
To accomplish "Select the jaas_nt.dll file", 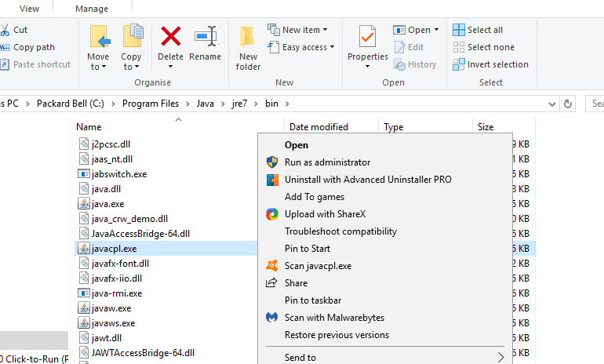I will [x=111, y=159].
